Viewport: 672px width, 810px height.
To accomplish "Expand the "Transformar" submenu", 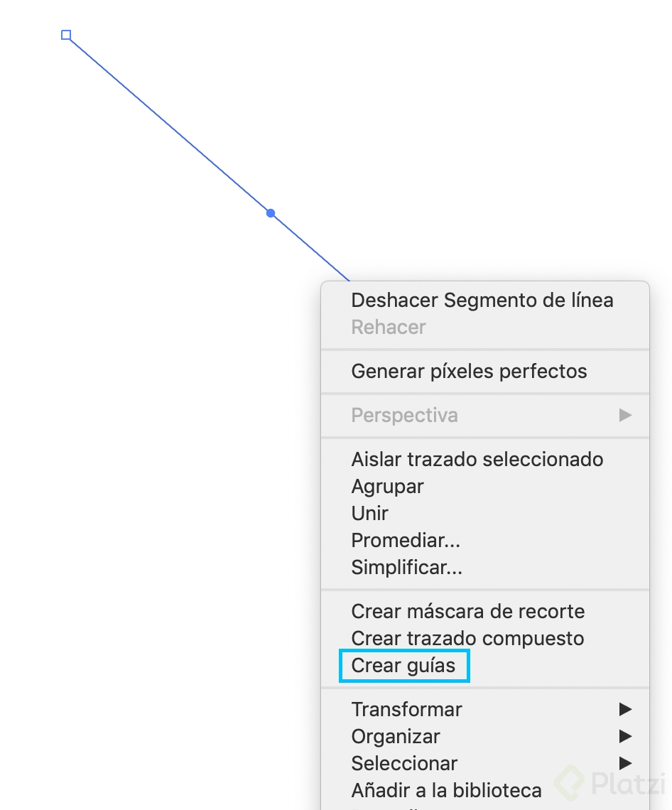I will [x=406, y=709].
